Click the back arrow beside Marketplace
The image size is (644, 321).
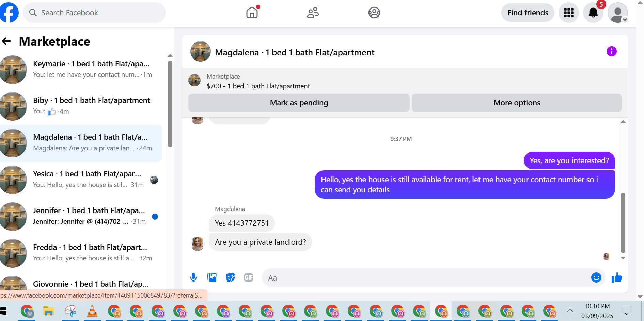tap(6, 41)
